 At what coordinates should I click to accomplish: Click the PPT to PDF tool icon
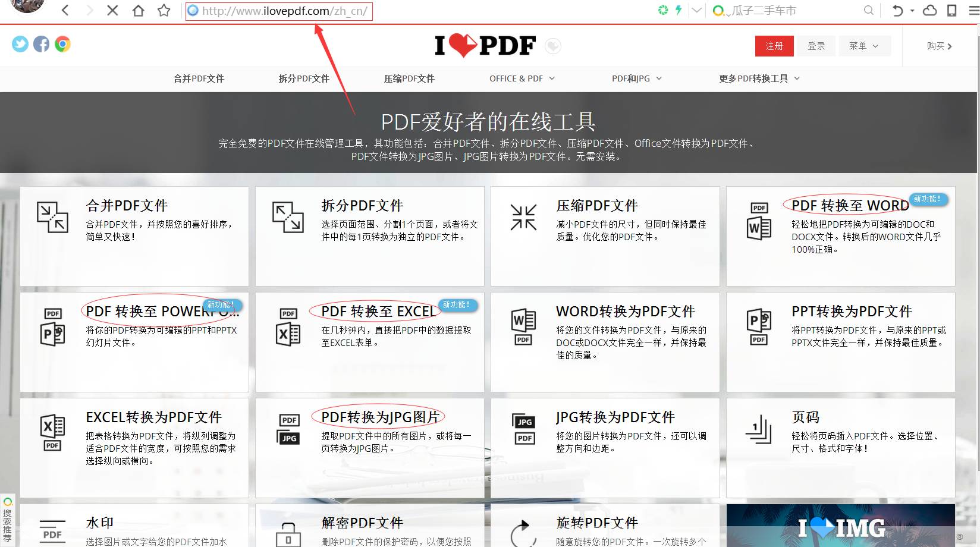(759, 326)
